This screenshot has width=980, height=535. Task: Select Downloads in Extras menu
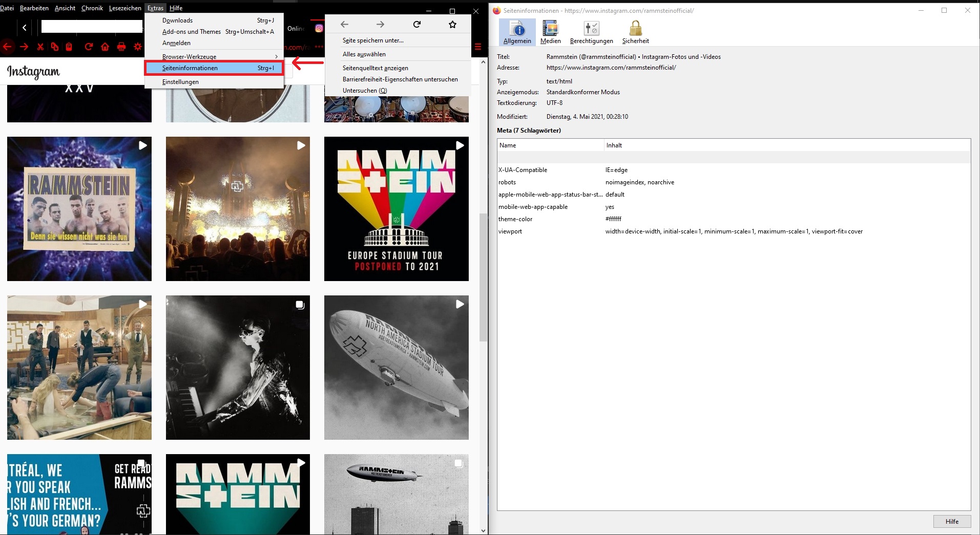[214, 20]
